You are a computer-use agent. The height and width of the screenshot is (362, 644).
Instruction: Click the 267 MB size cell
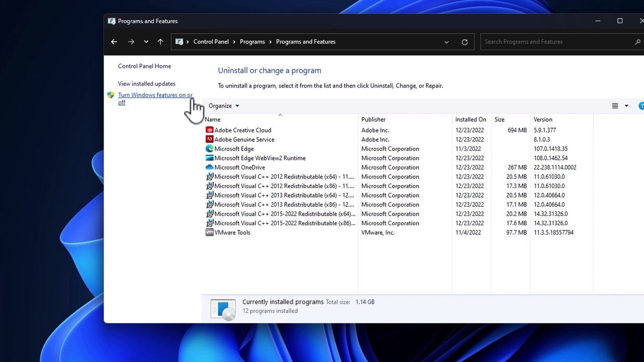(517, 167)
